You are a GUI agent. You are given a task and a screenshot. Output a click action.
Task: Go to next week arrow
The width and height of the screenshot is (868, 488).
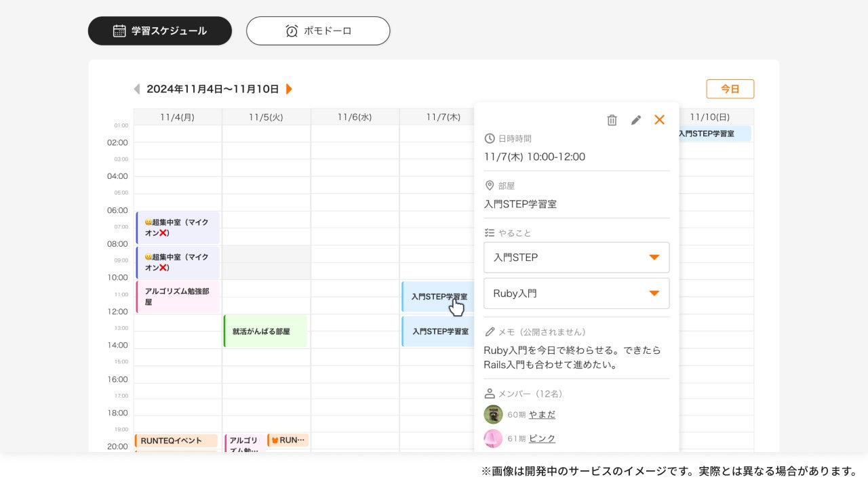[289, 89]
